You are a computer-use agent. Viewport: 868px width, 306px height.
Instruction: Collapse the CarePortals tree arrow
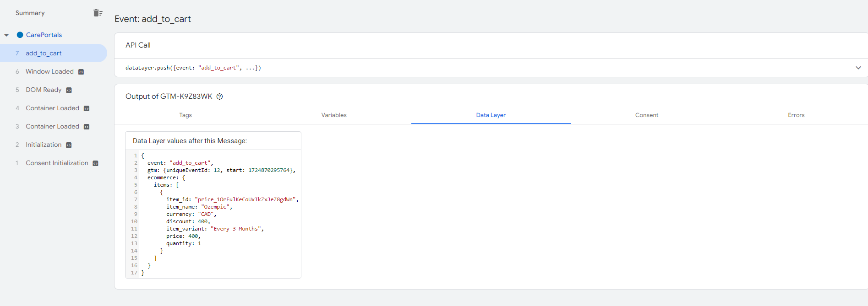(x=6, y=35)
